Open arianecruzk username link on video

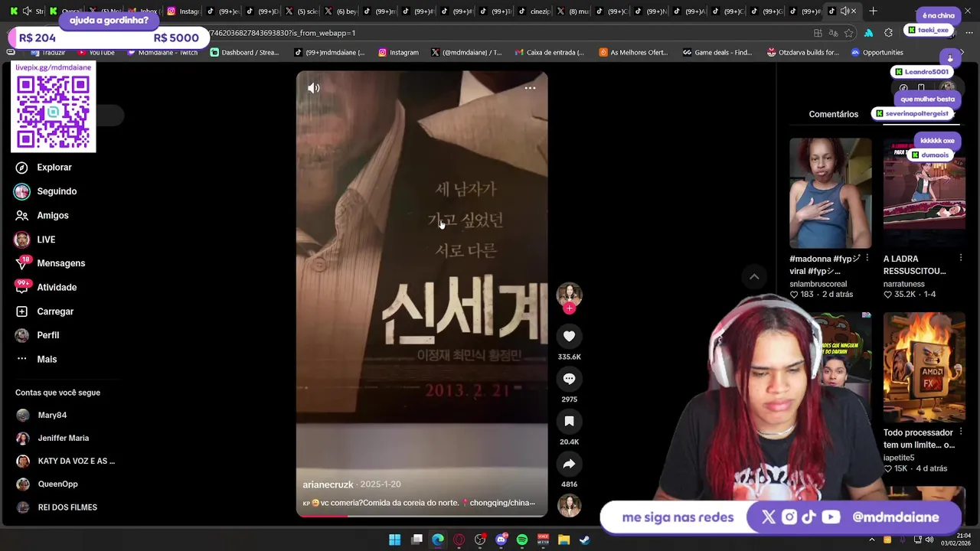[x=328, y=484]
